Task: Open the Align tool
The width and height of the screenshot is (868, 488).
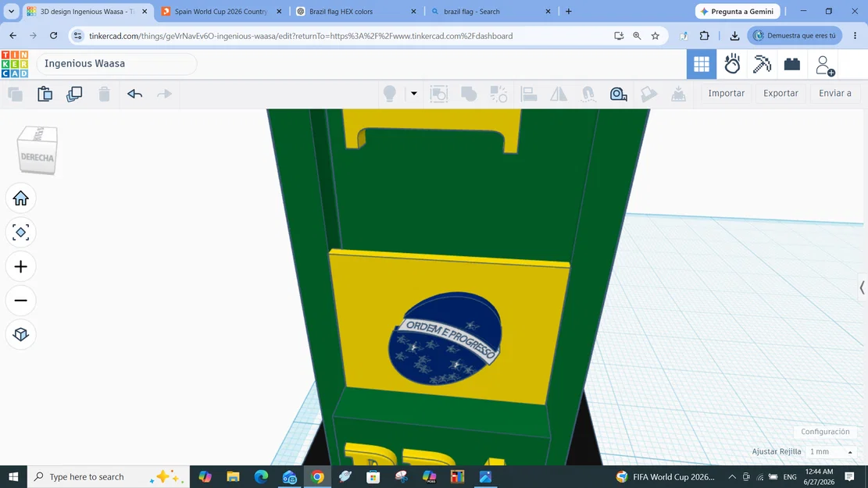Action: [x=529, y=94]
